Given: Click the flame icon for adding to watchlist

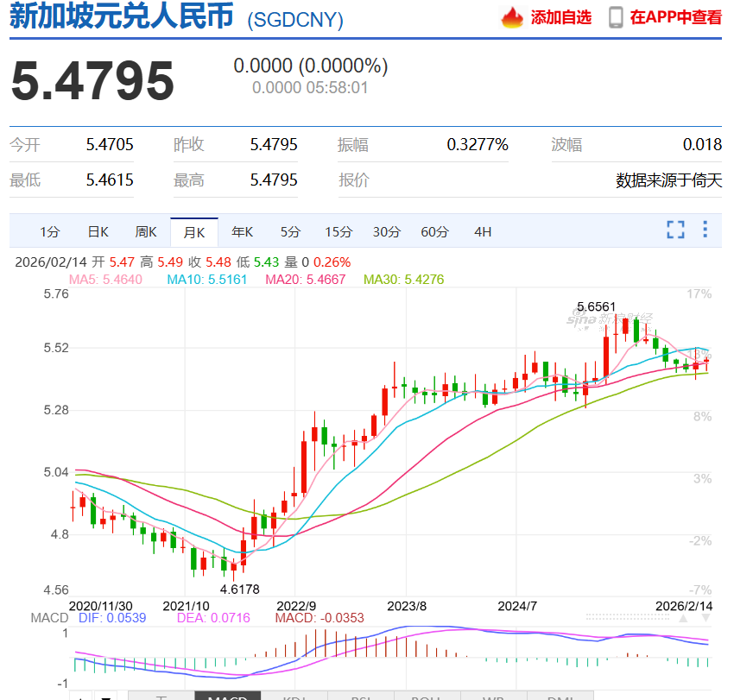Looking at the screenshot, I should pos(513,17).
